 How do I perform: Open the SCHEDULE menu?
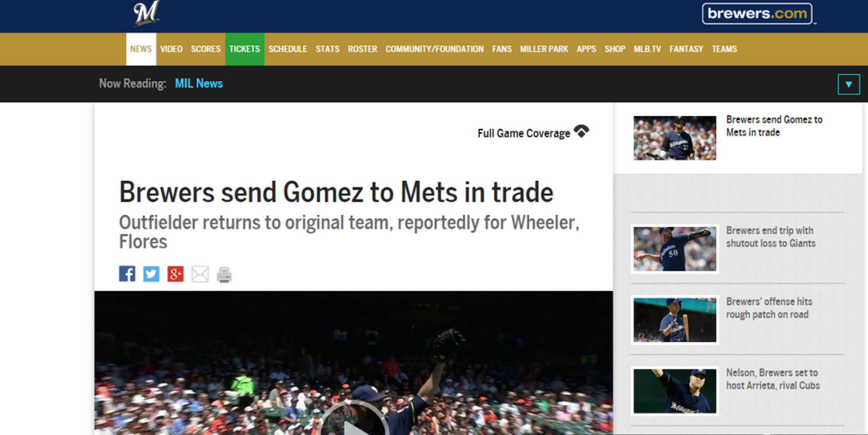tap(287, 49)
